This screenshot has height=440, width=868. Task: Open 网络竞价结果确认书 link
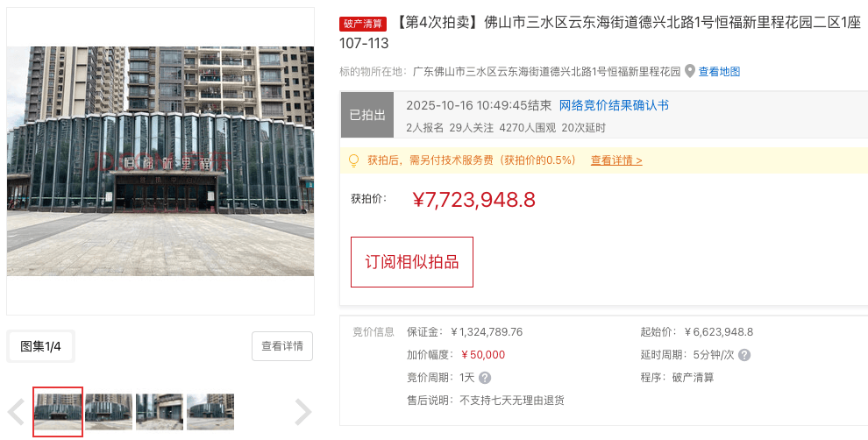pos(614,105)
